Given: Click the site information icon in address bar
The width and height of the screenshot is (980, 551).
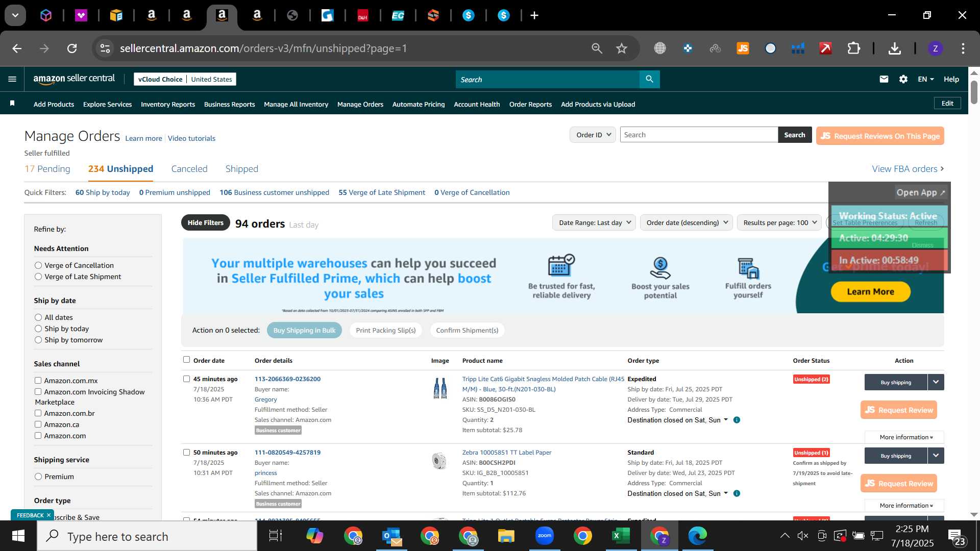Looking at the screenshot, I should [105, 48].
